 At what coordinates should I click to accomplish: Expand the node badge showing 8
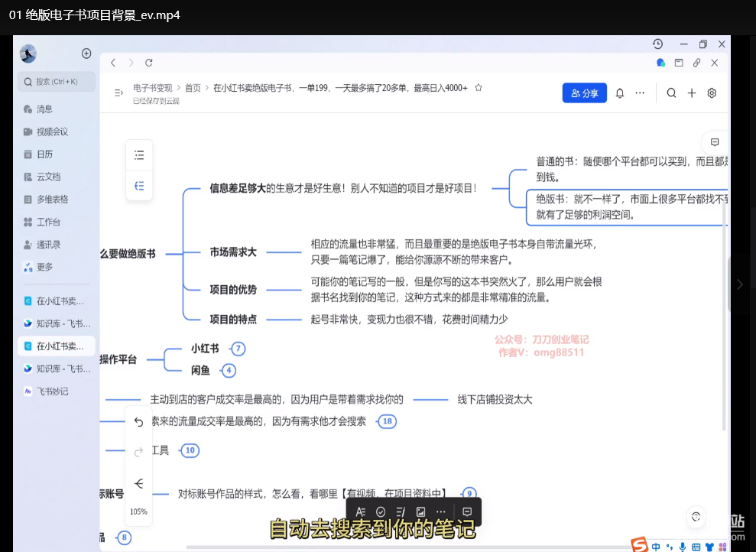[125, 537]
